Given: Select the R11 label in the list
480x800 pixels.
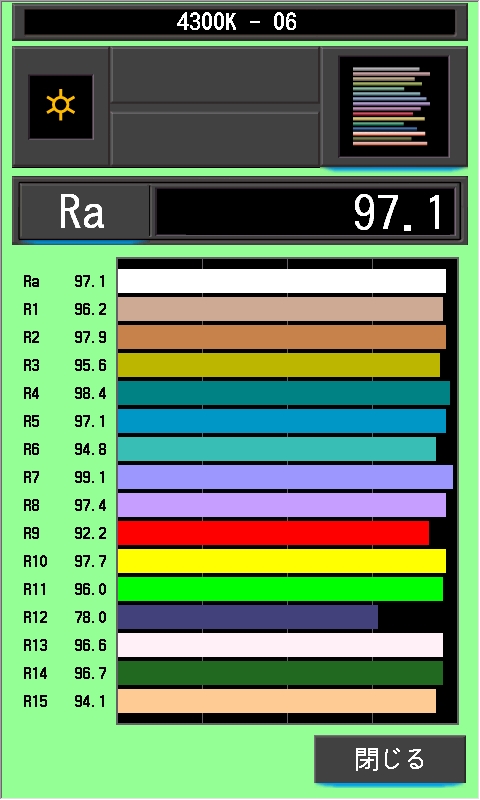Looking at the screenshot, I should pyautogui.click(x=35, y=589).
